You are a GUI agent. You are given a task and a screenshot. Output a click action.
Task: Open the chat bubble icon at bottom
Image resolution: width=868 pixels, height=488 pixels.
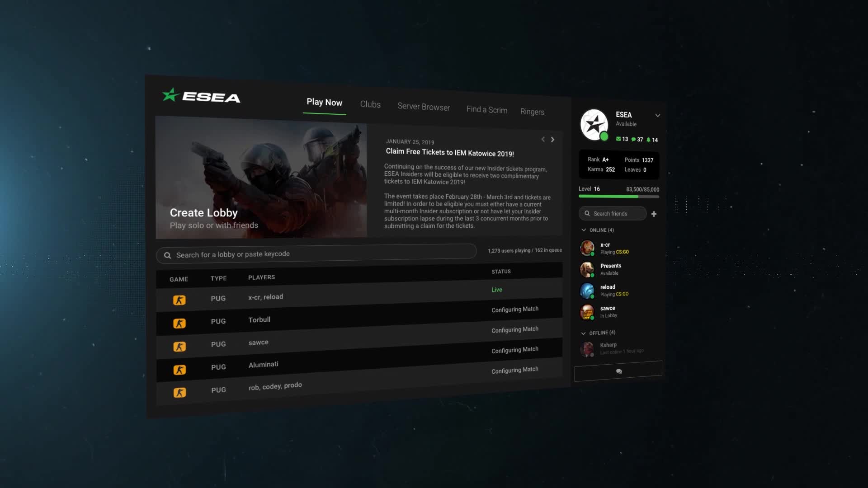click(x=619, y=371)
